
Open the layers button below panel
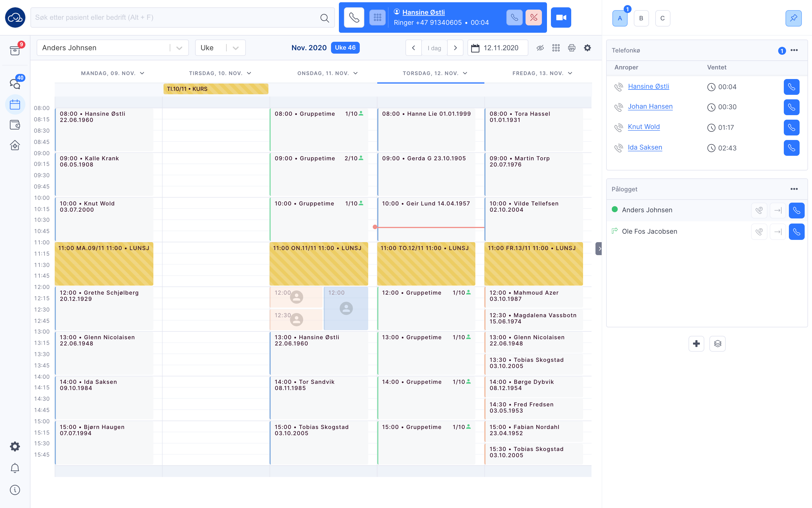click(717, 344)
